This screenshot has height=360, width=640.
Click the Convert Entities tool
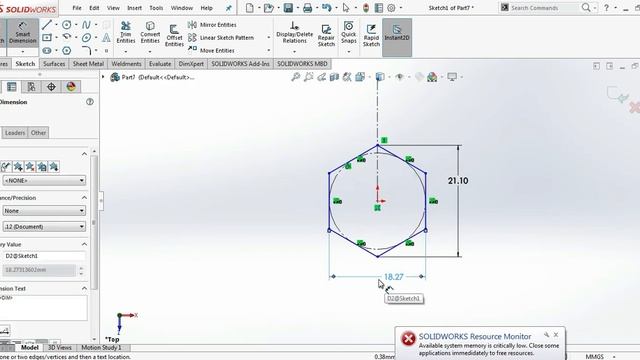(x=150, y=33)
